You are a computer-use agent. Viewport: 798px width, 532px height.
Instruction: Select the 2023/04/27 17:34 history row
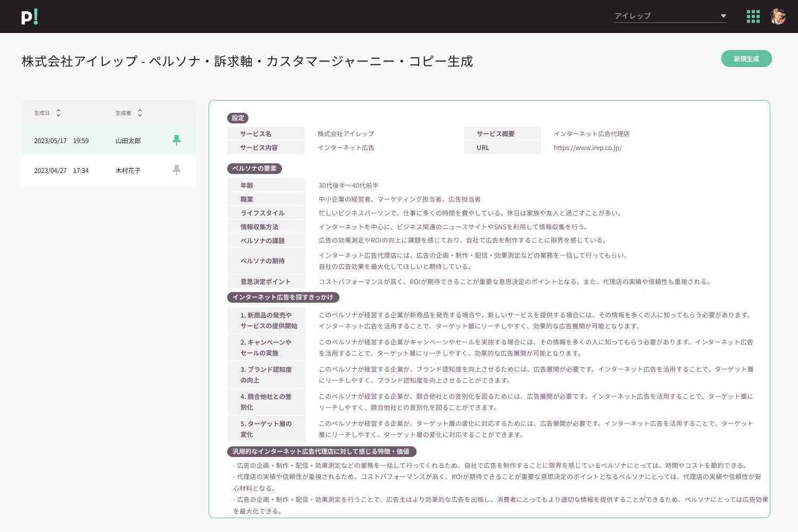(109, 171)
